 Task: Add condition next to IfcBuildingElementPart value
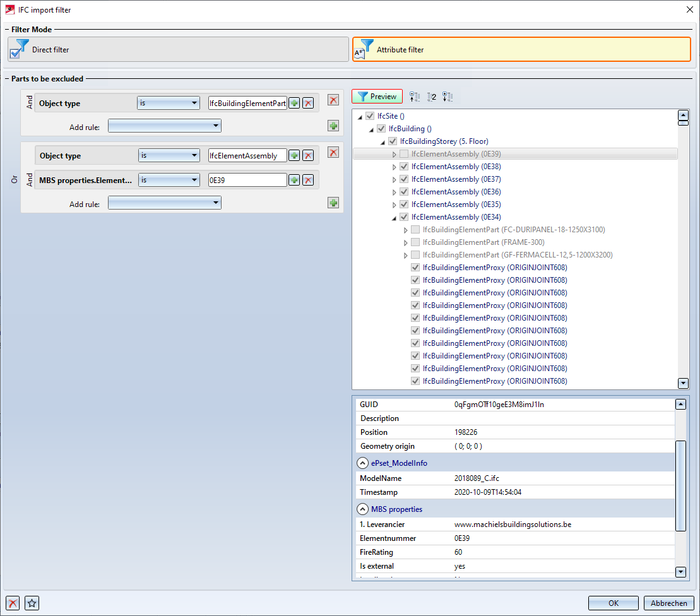294,103
